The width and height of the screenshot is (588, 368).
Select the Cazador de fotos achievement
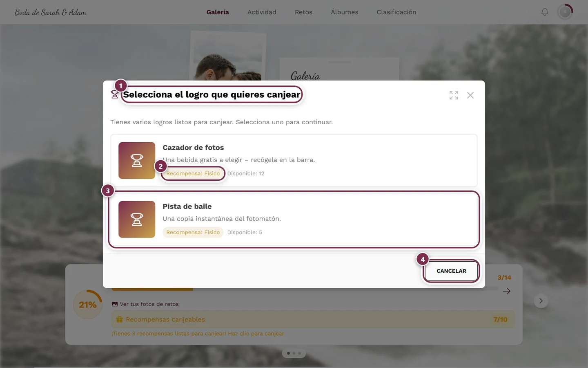[294, 161]
